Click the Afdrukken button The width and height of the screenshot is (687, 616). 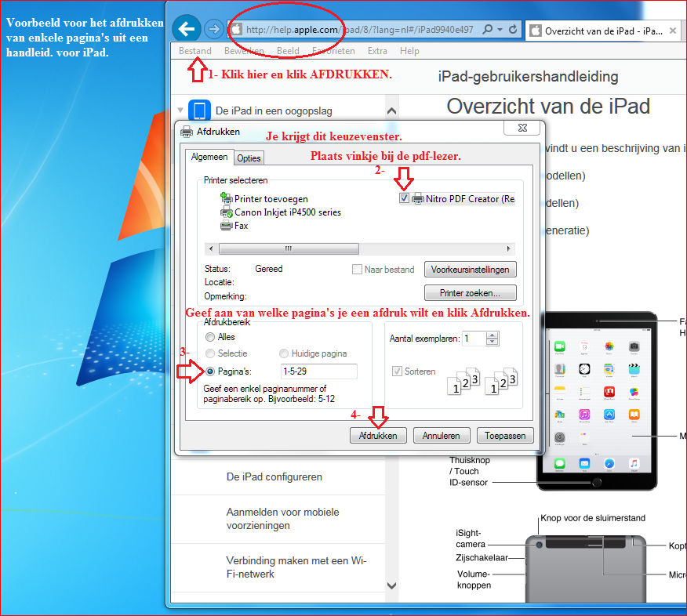378,436
